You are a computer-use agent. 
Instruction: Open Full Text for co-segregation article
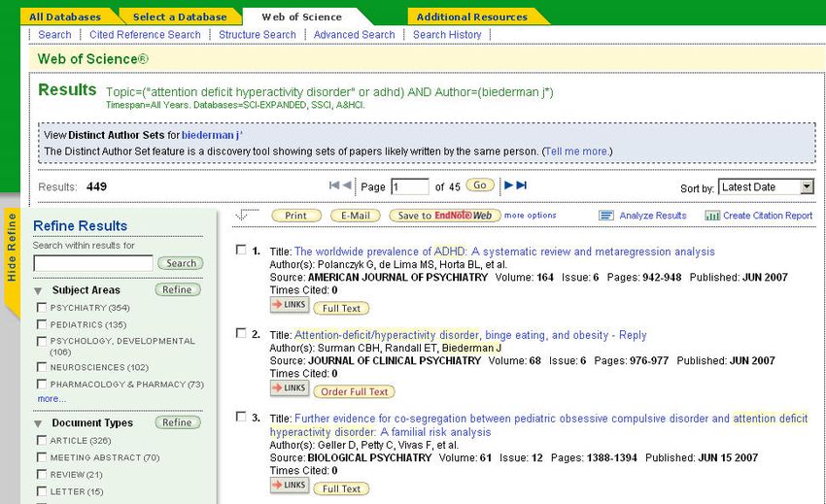pos(341,488)
